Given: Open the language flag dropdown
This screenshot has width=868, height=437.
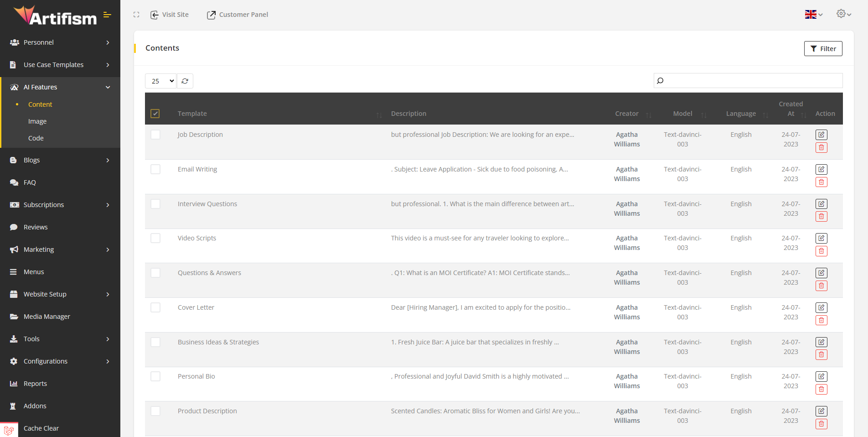Looking at the screenshot, I should 813,15.
